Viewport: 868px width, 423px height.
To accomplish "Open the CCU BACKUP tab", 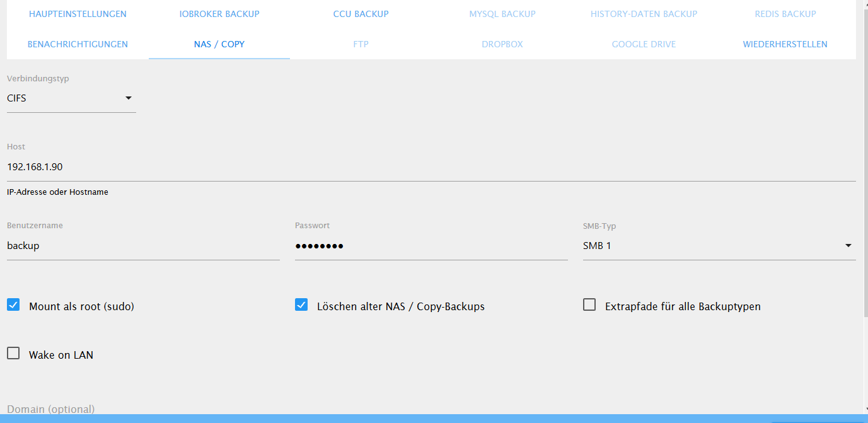I will [x=361, y=13].
